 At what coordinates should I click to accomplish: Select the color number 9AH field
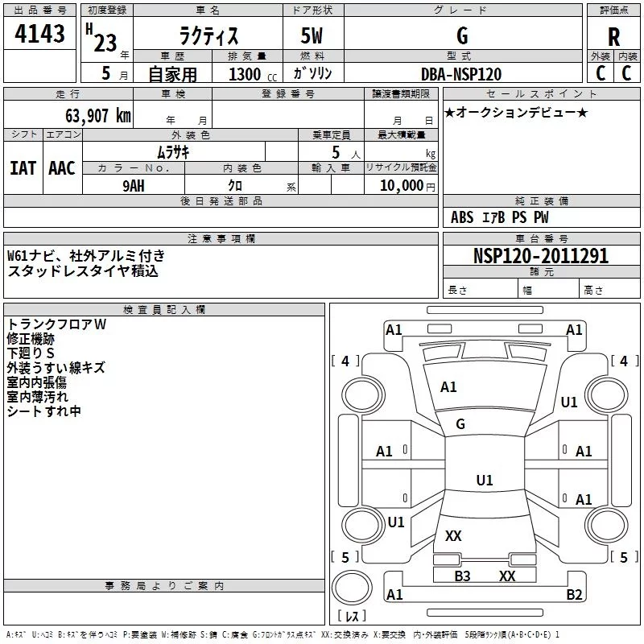[x=134, y=186]
